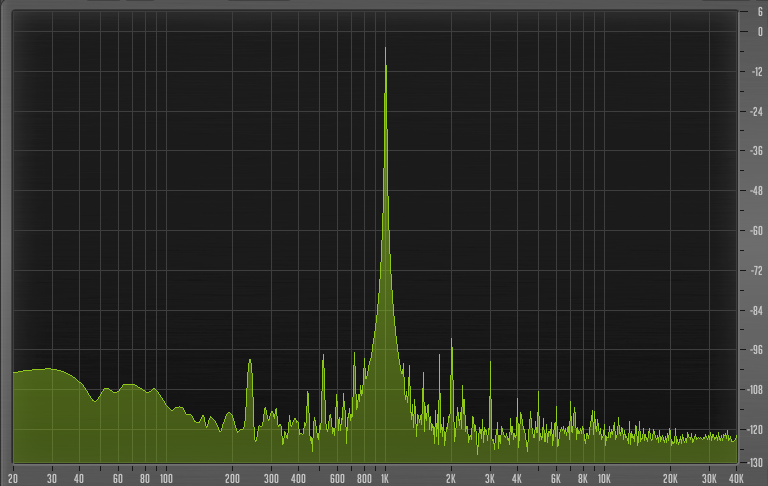
Task: Click the -96 dB level scale label
Action: 757,350
